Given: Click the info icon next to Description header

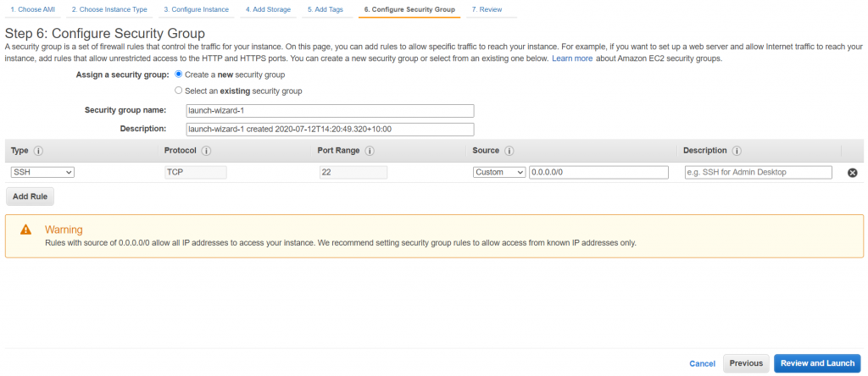Looking at the screenshot, I should click(x=737, y=151).
